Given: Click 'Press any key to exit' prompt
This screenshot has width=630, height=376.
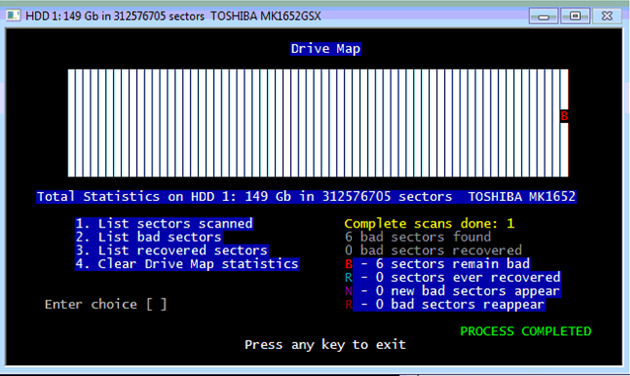Looking at the screenshot, I should [x=325, y=345].
